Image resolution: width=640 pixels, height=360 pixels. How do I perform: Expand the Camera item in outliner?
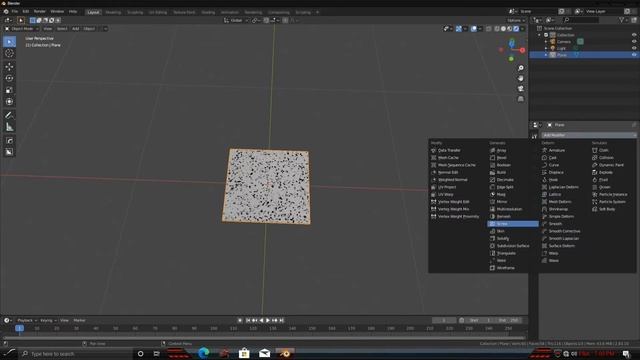[546, 42]
